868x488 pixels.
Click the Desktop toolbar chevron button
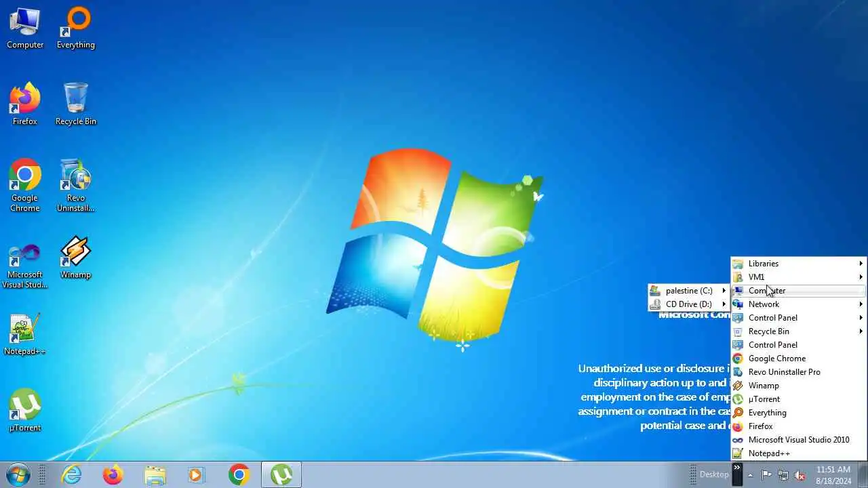pos(737,474)
